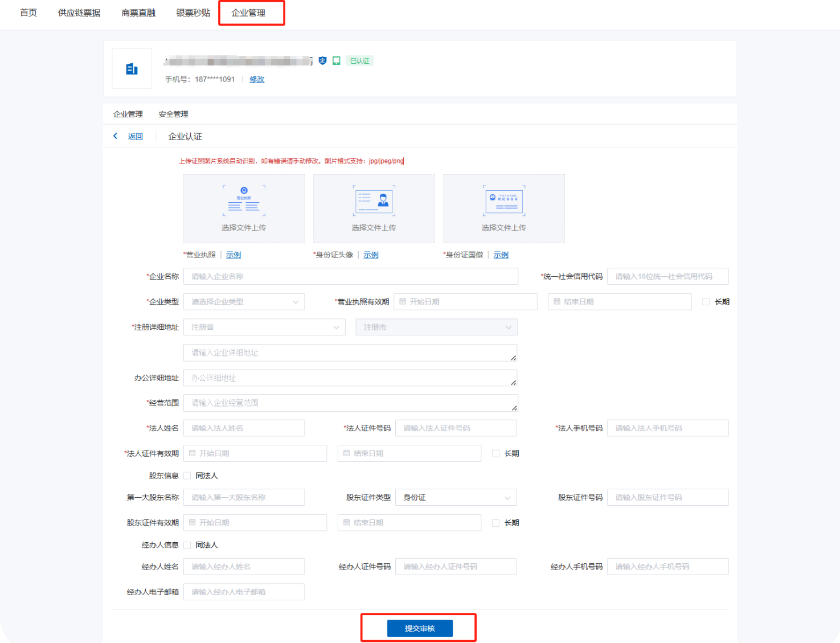
Task: Click the 经办人姓名 input field
Action: (x=244, y=567)
